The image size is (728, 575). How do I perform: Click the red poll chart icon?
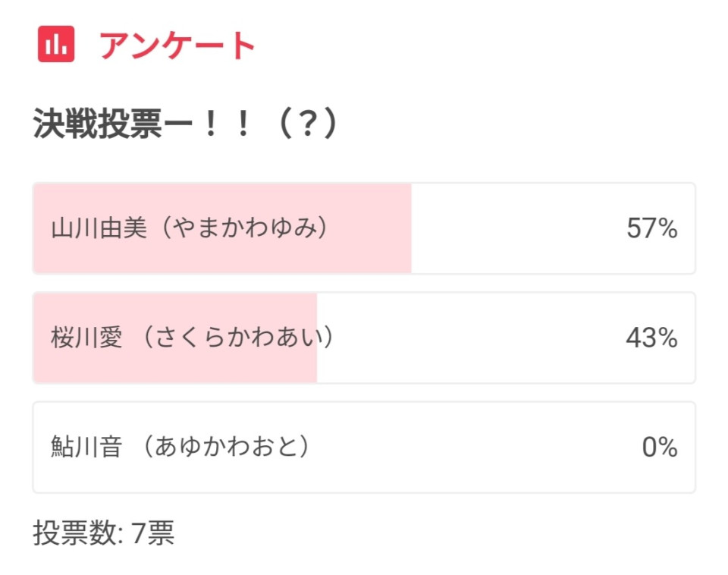(56, 44)
